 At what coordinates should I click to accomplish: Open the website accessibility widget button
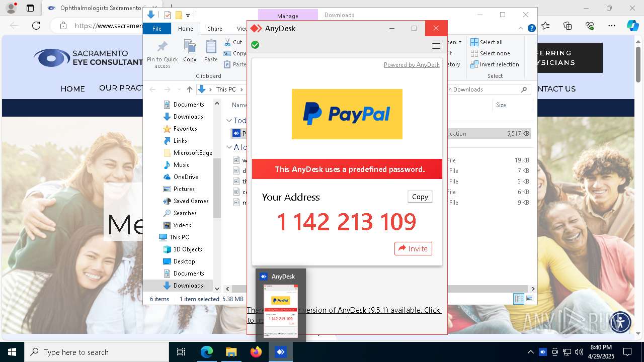coord(620,322)
